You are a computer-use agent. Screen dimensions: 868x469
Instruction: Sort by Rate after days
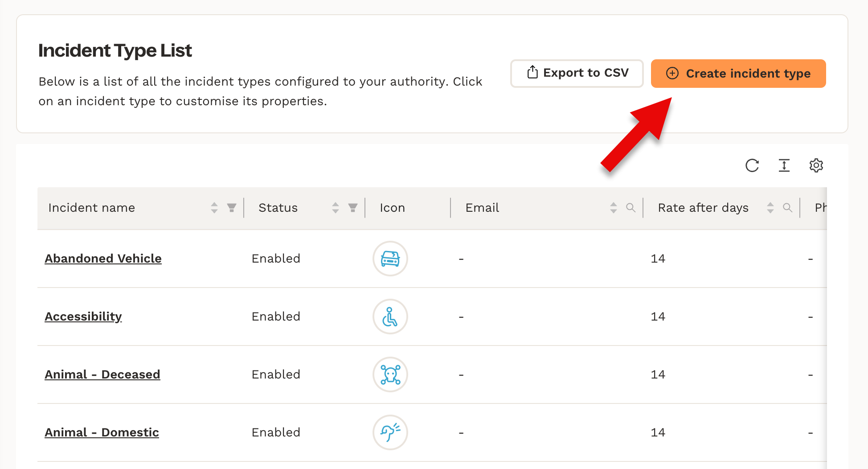click(x=770, y=208)
